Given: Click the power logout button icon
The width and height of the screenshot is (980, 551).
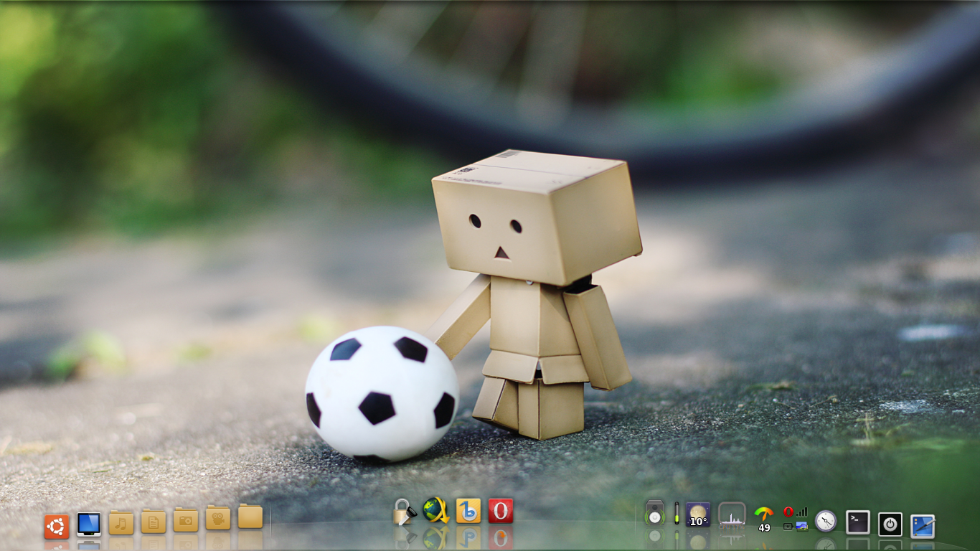Looking at the screenshot, I should (x=890, y=524).
